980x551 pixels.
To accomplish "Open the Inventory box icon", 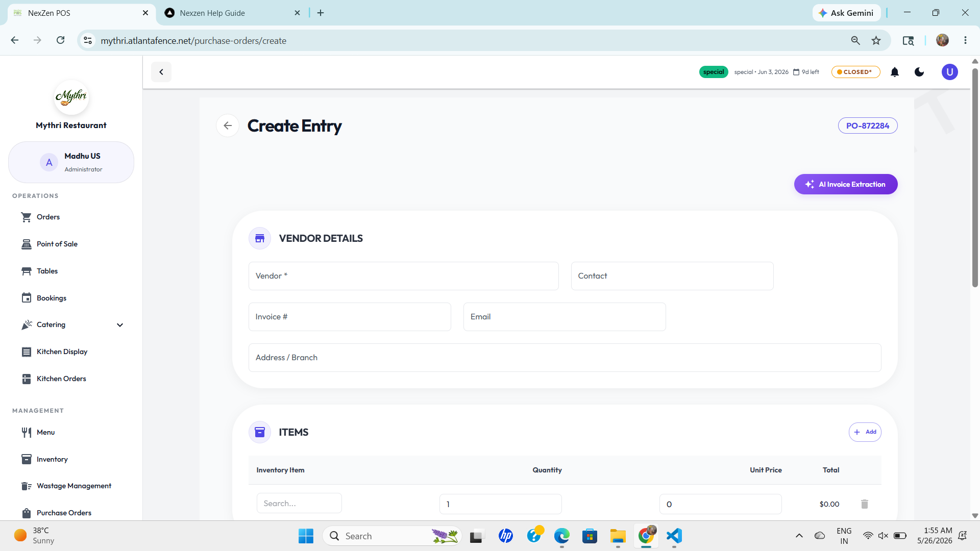I will point(27,460).
